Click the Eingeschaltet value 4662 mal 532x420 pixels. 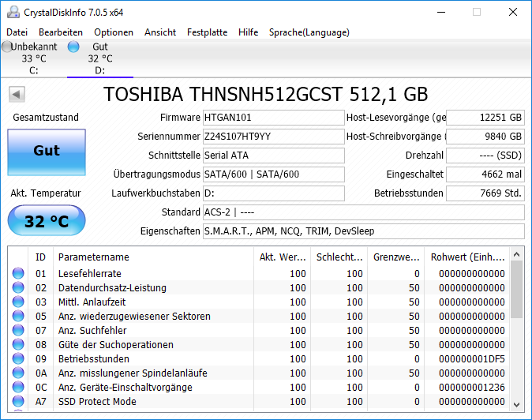click(x=485, y=174)
